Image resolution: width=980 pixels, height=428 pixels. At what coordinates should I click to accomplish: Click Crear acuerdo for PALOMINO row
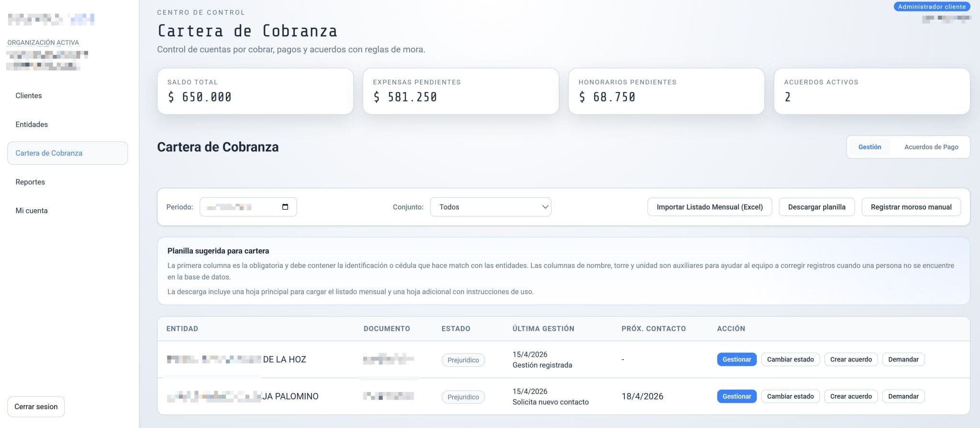click(x=851, y=396)
